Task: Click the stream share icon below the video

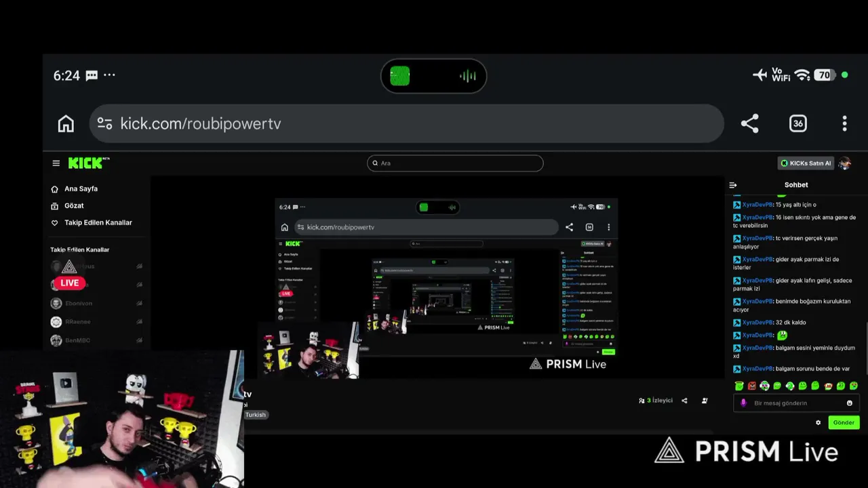Action: click(x=684, y=401)
